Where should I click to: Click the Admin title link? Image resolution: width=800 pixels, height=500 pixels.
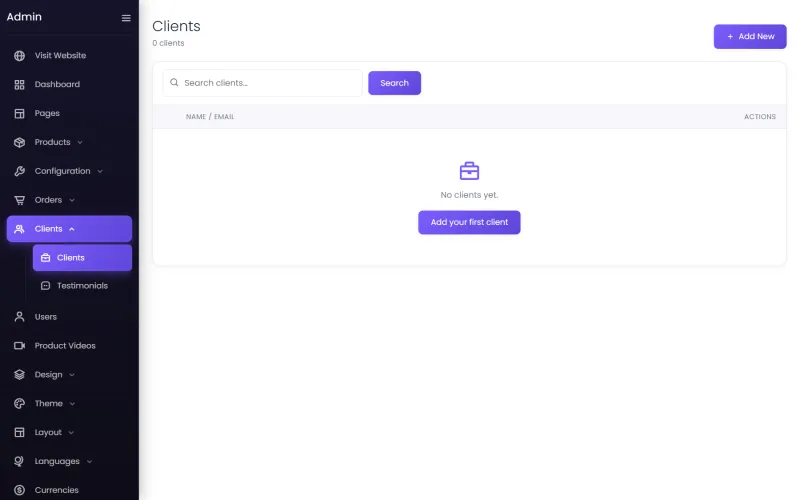(24, 17)
